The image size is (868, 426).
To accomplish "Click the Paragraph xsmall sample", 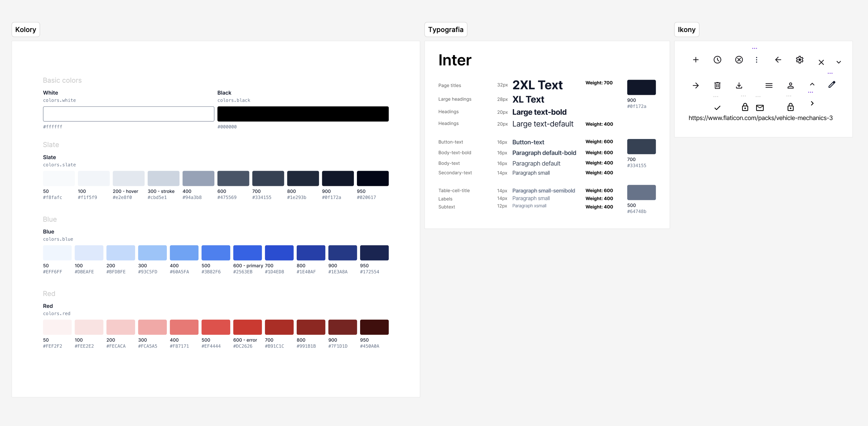I will [x=529, y=206].
